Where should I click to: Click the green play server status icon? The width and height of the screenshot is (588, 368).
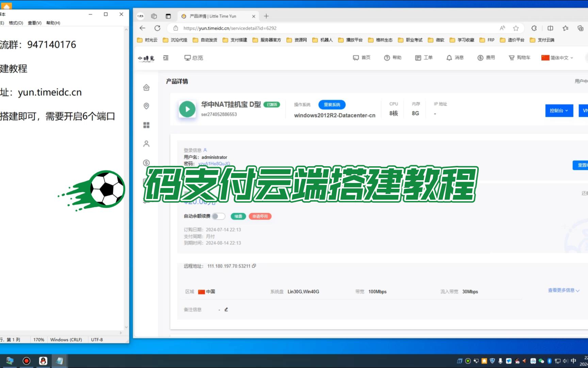[187, 109]
